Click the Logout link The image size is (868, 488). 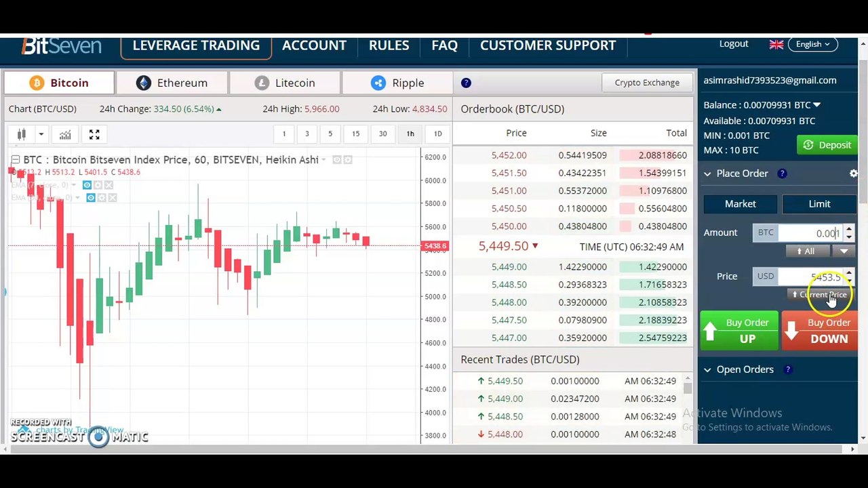pos(734,44)
